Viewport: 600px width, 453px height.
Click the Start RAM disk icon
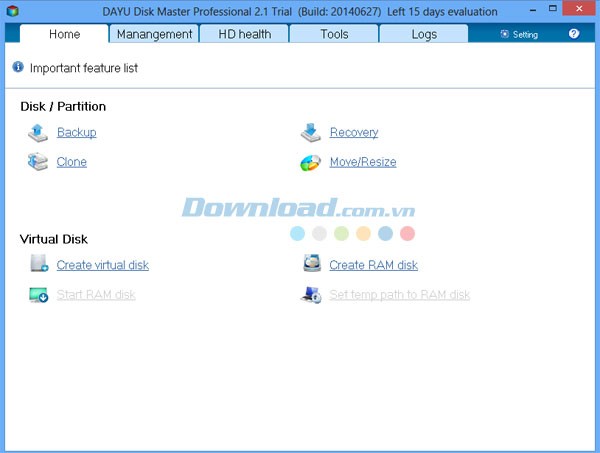pos(39,295)
